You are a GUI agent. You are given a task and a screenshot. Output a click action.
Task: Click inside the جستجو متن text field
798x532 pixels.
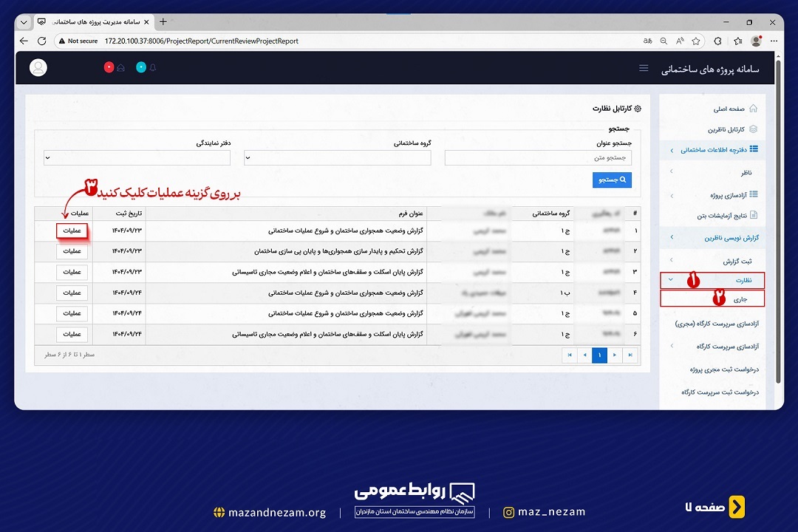538,157
